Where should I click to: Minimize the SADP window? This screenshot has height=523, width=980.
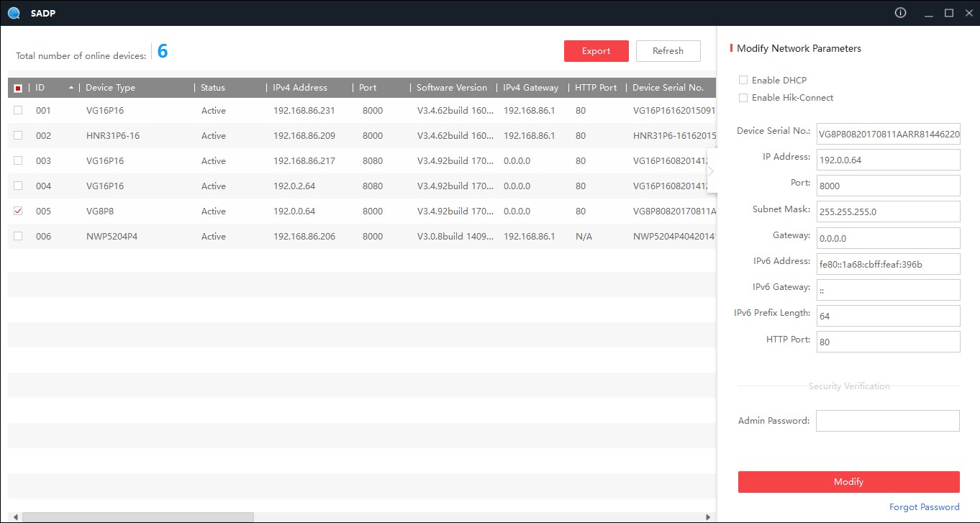click(x=929, y=13)
